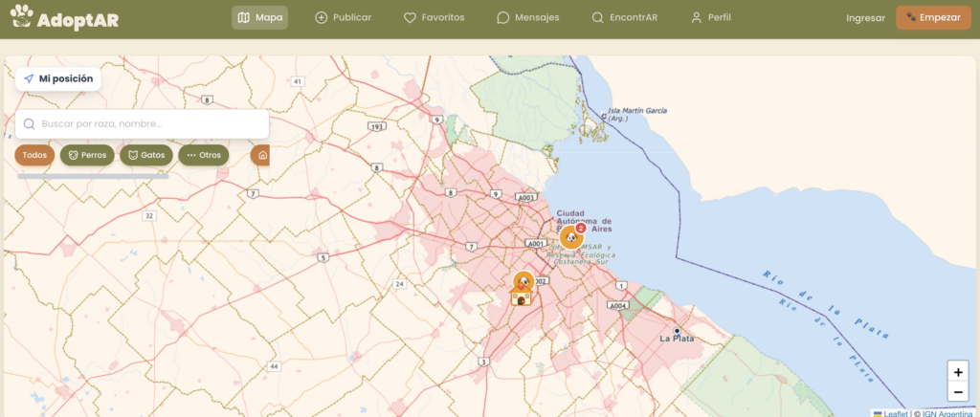Open the Mapa tab
Image resolution: width=980 pixels, height=417 pixels.
pos(260,17)
